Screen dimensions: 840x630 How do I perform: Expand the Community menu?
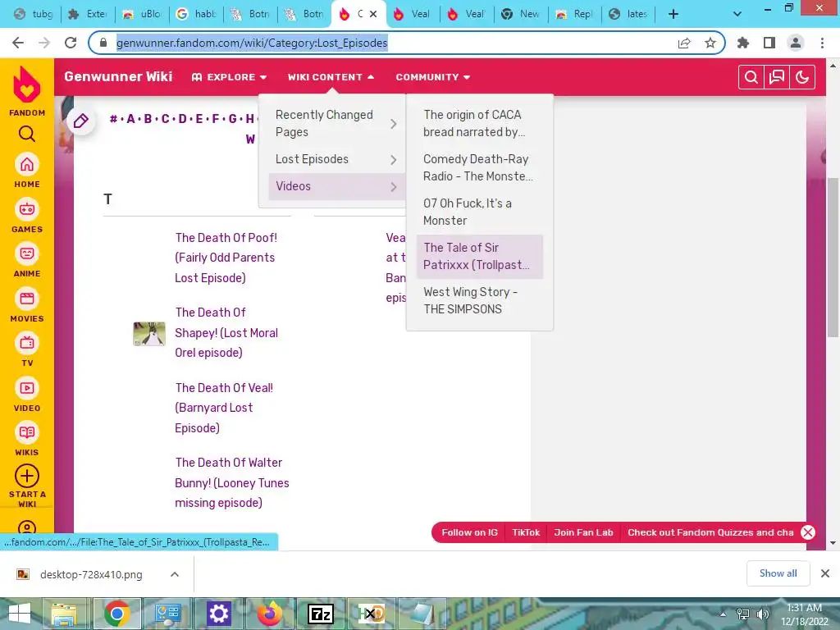[433, 77]
